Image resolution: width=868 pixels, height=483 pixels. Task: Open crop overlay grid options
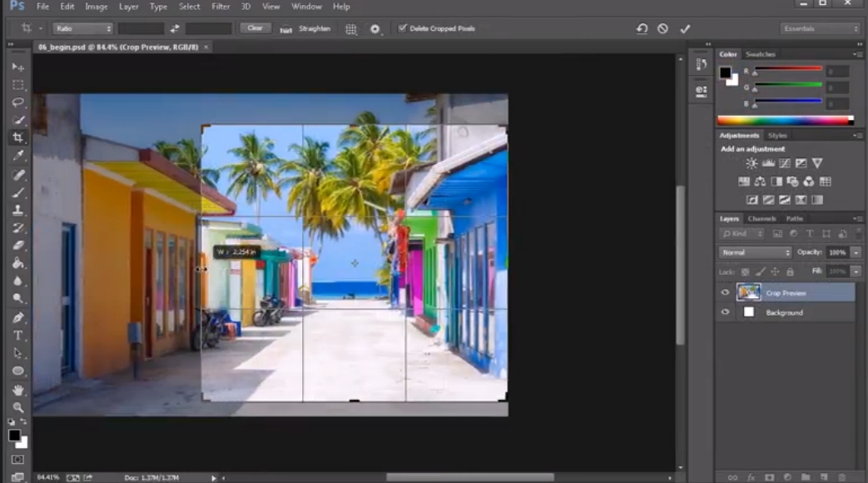point(351,29)
